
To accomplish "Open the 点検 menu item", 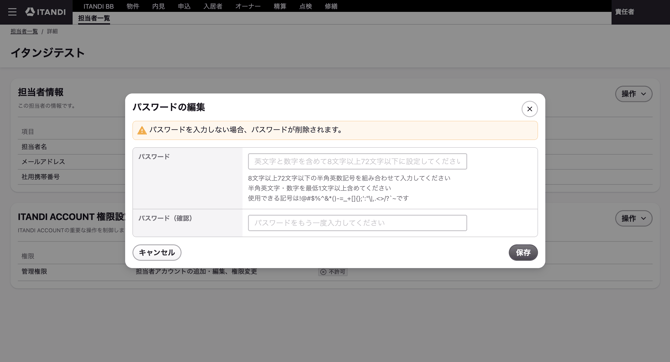I will (x=306, y=6).
